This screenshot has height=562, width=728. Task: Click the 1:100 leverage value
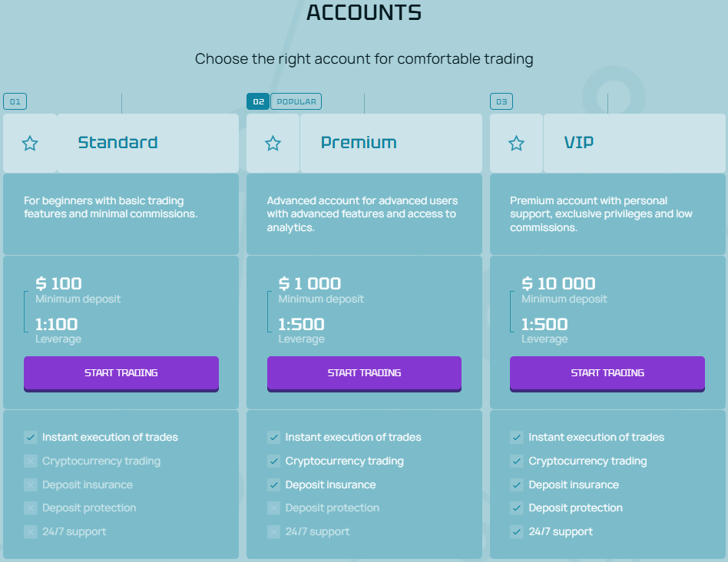point(57,324)
